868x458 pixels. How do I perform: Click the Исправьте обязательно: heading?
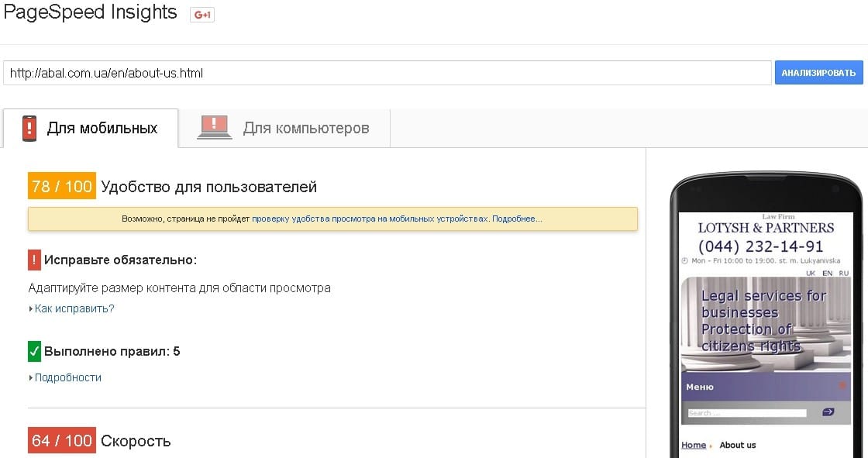pyautogui.click(x=121, y=260)
